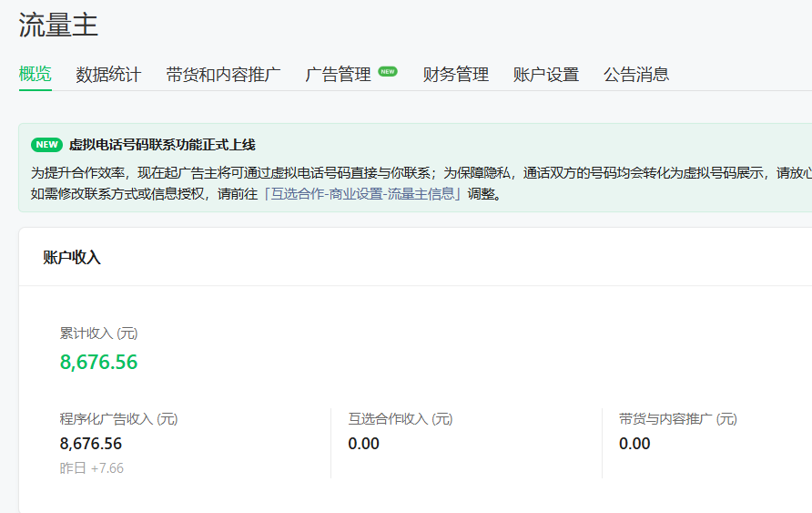Open the 互选合作-商业设置-流量主信息 link
The height and width of the screenshot is (513, 812).
point(362,194)
